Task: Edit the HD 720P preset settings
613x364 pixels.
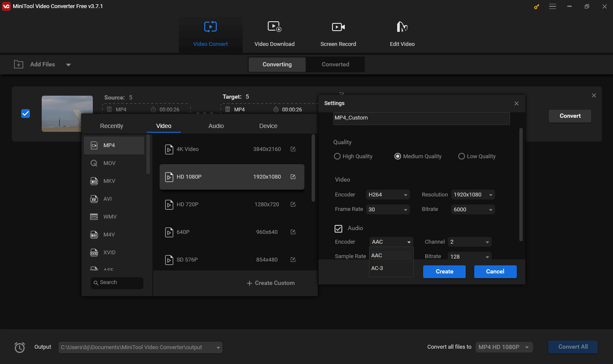Action: pos(293,205)
